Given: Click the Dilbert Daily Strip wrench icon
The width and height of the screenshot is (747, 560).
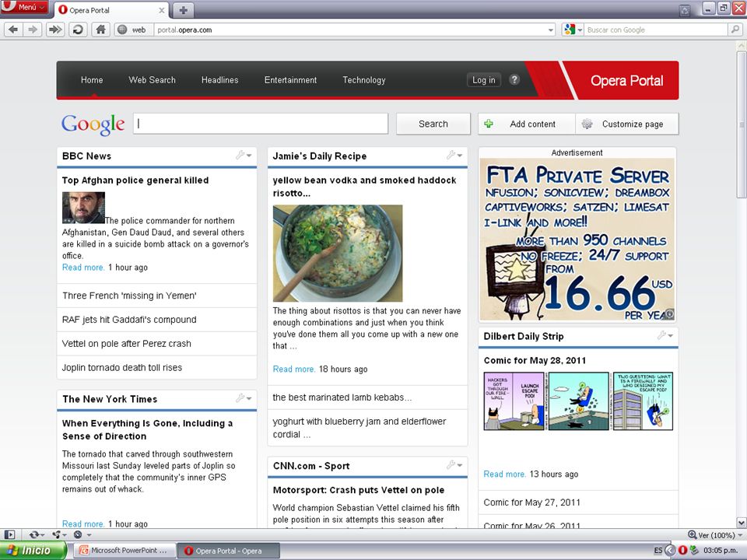Looking at the screenshot, I should pos(661,335).
